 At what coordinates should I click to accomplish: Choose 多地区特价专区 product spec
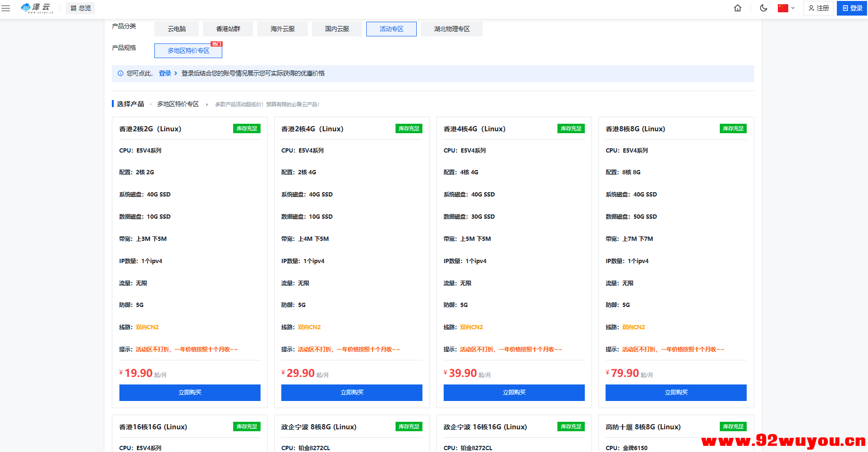coord(188,51)
